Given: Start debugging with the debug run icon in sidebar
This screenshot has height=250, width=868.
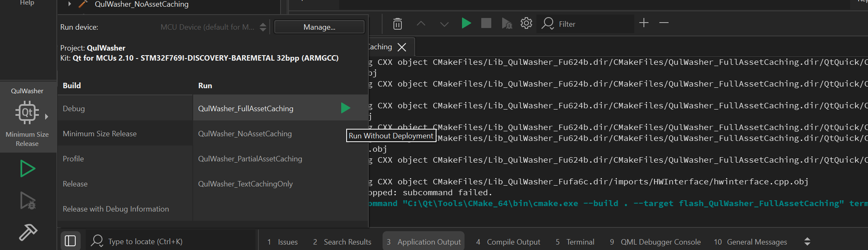Looking at the screenshot, I should click(x=28, y=201).
